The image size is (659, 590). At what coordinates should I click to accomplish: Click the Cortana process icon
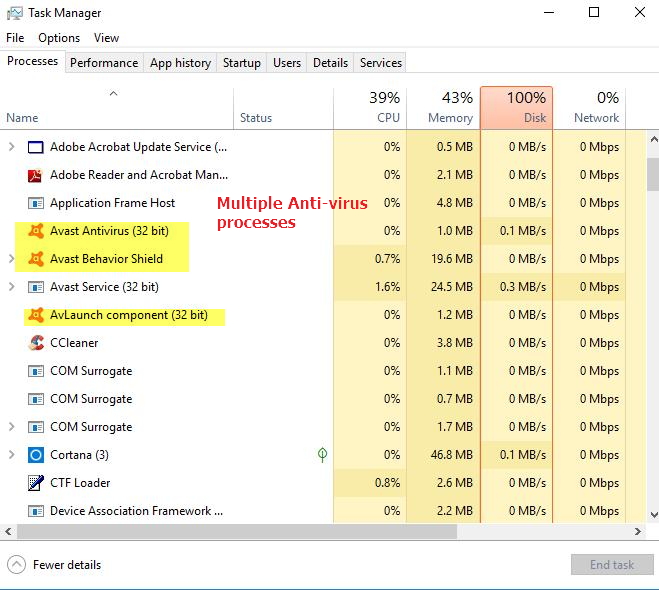35,455
